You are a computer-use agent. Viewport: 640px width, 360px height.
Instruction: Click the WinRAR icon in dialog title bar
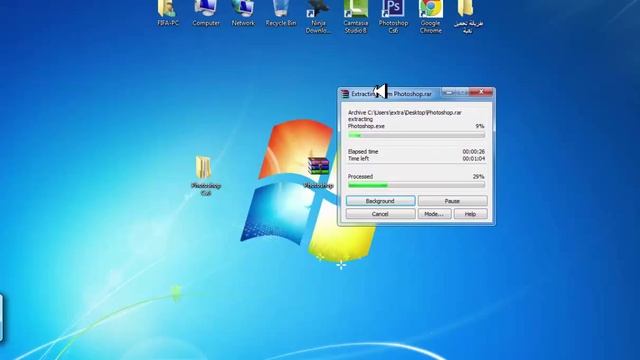pyautogui.click(x=345, y=94)
